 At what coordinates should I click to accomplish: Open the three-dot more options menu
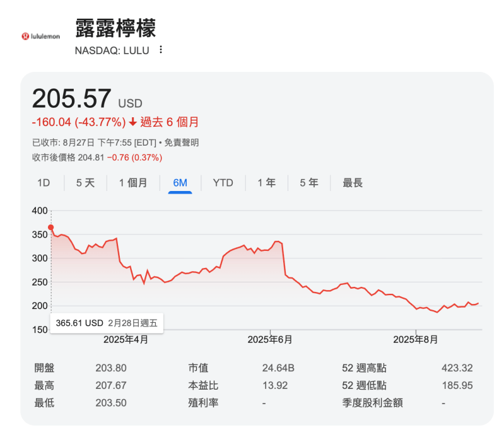[x=161, y=50]
